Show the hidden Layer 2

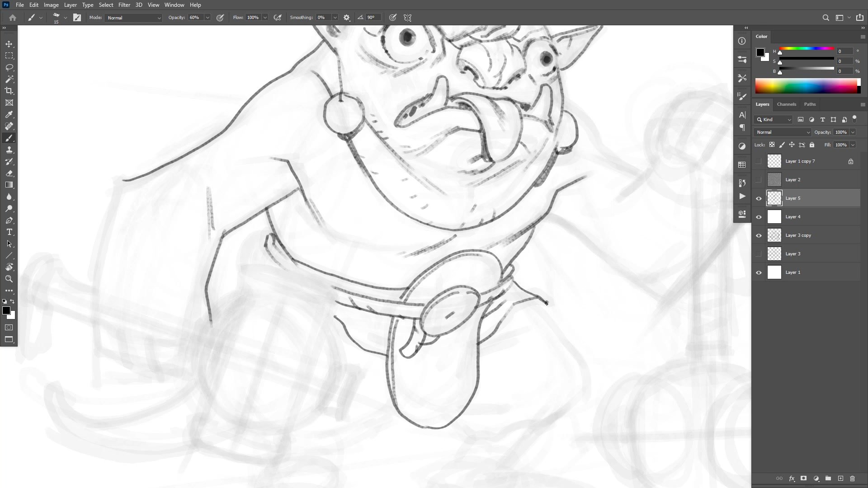point(759,180)
